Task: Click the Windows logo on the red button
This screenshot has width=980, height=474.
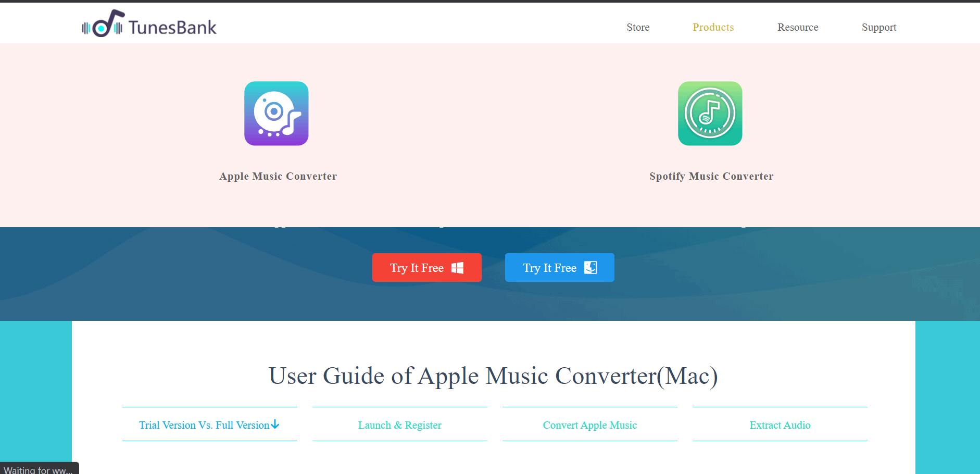Action: (x=457, y=268)
